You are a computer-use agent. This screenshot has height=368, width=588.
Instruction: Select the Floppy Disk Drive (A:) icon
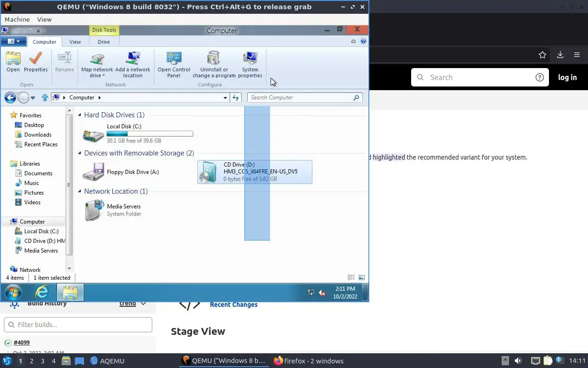pyautogui.click(x=93, y=172)
